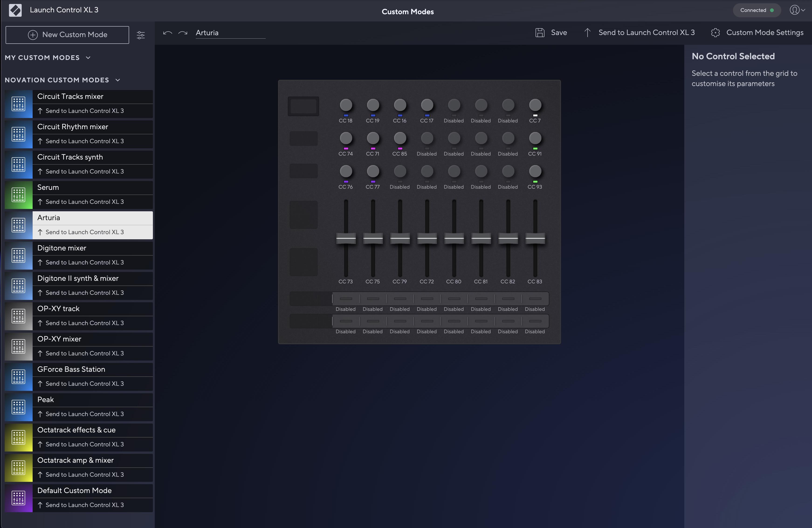Select the last disabled button in bottom row
Image resolution: width=812 pixels, height=528 pixels.
(x=535, y=321)
